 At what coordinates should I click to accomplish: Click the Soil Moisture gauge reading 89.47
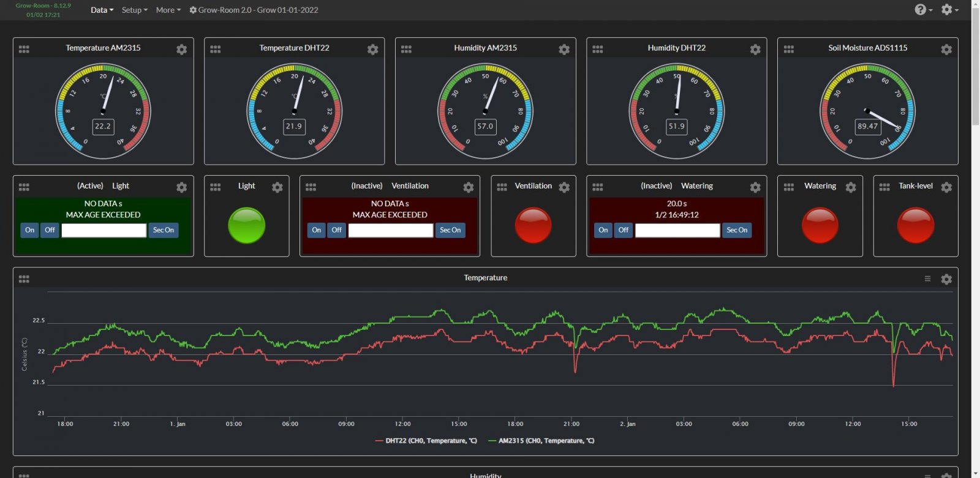coord(867,127)
